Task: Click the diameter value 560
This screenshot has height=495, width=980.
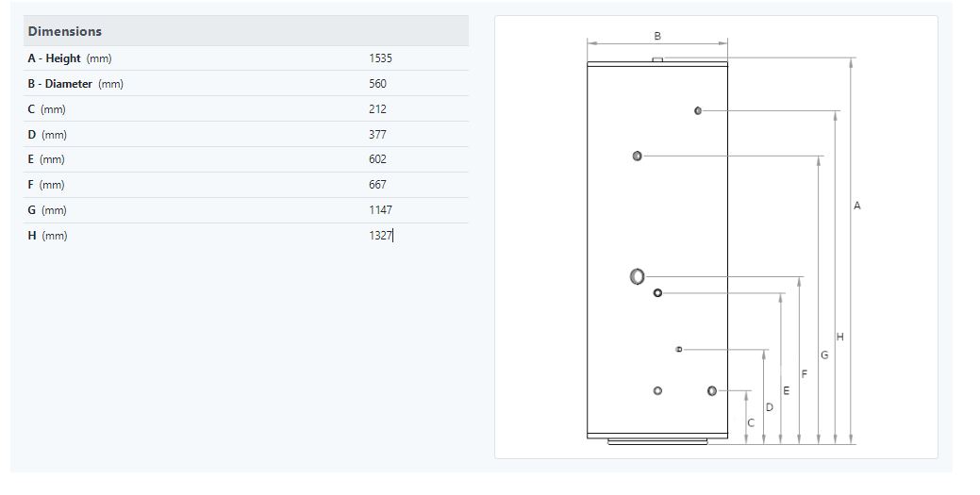Action: pos(377,84)
